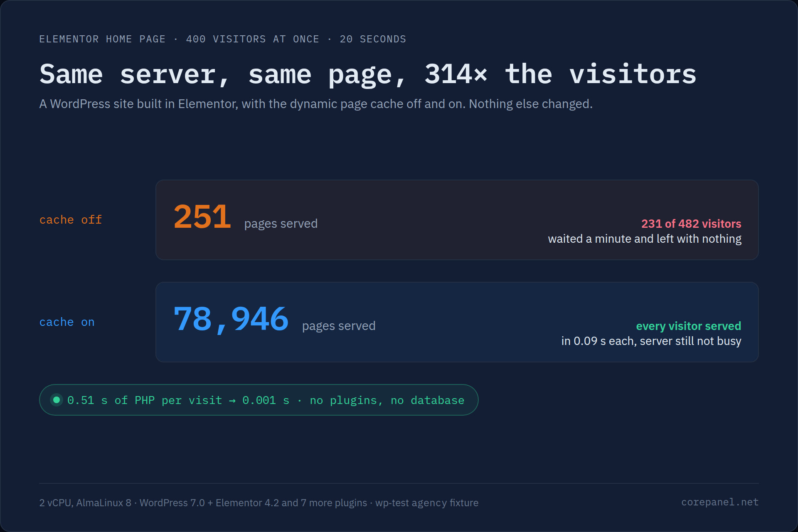This screenshot has height=532, width=798.
Task: Open the corepanel.net link in the footer
Action: [x=720, y=502]
